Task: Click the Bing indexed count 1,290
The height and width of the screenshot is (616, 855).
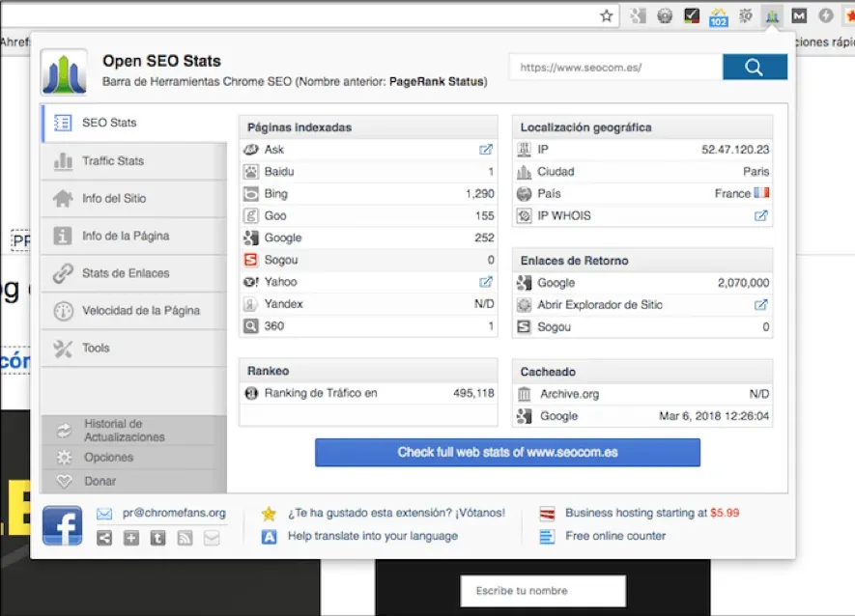Action: [x=480, y=193]
